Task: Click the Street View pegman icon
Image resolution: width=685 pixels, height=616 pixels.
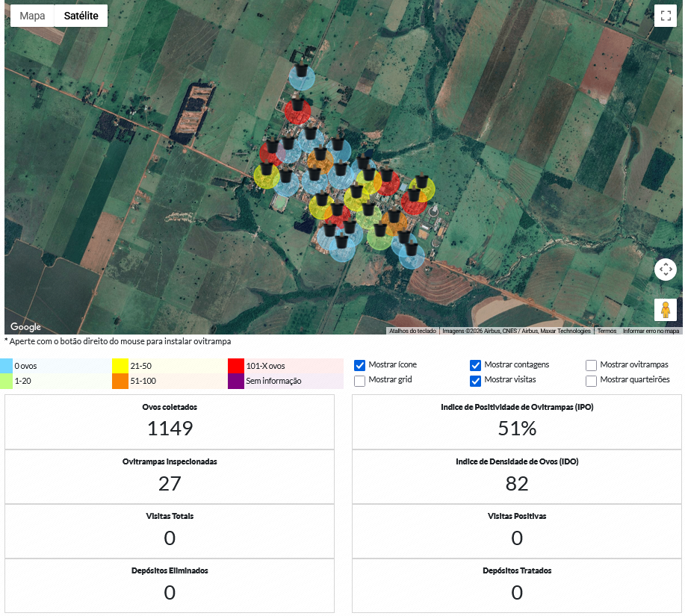Action: pos(665,309)
